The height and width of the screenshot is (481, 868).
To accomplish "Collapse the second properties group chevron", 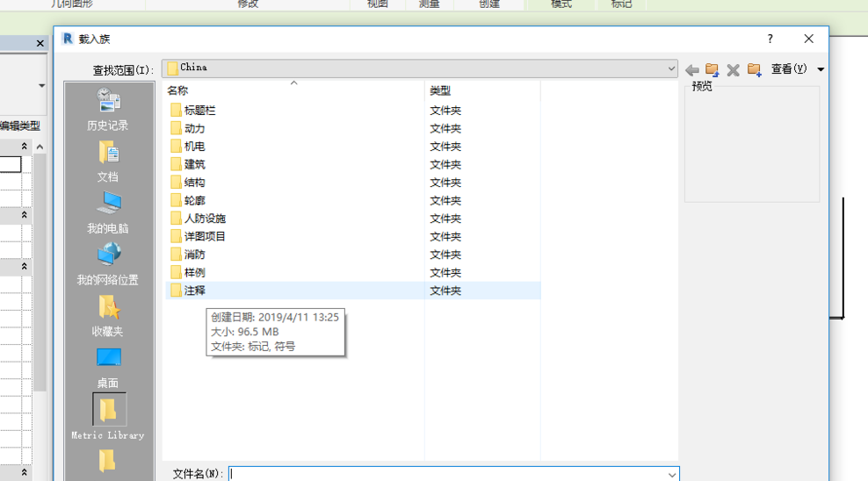I will pos(24,214).
